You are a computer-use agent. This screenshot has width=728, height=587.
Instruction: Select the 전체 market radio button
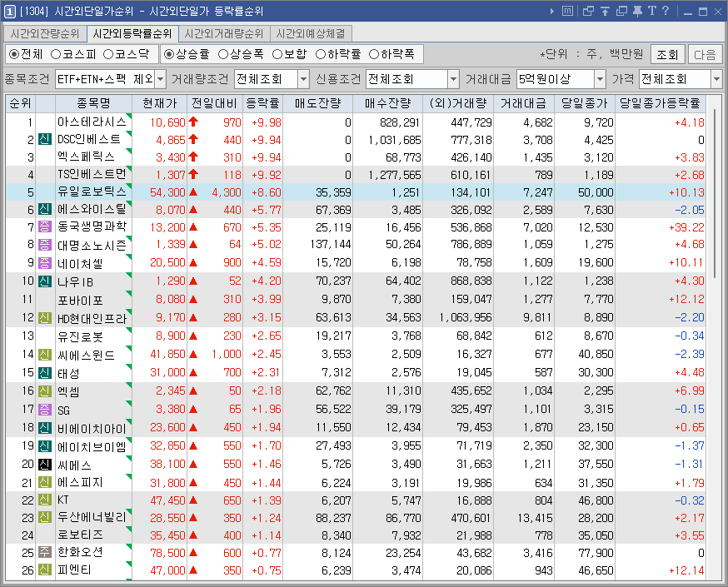pyautogui.click(x=14, y=54)
